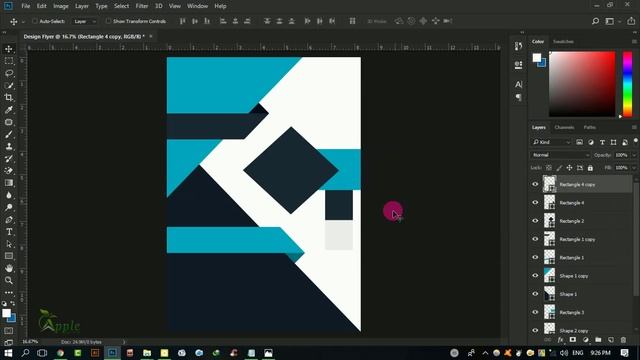Select the Zoom tool
640x360 pixels.
coord(9,280)
